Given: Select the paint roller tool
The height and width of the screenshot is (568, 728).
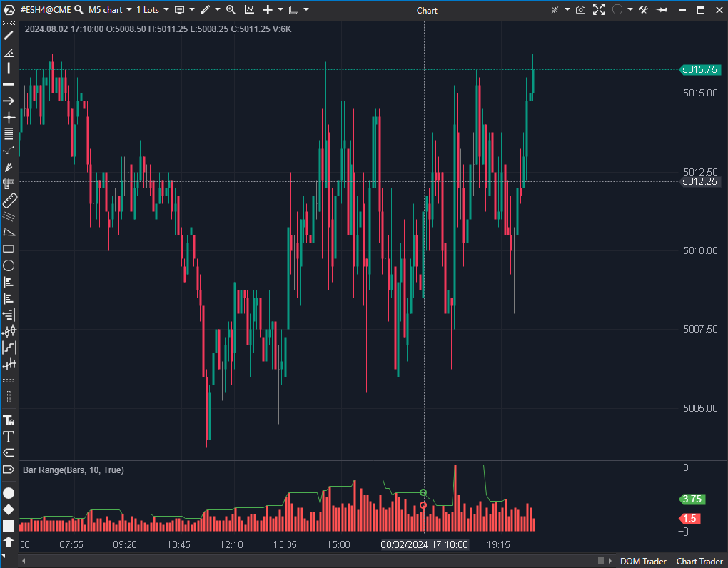Looking at the screenshot, I should 9,183.
